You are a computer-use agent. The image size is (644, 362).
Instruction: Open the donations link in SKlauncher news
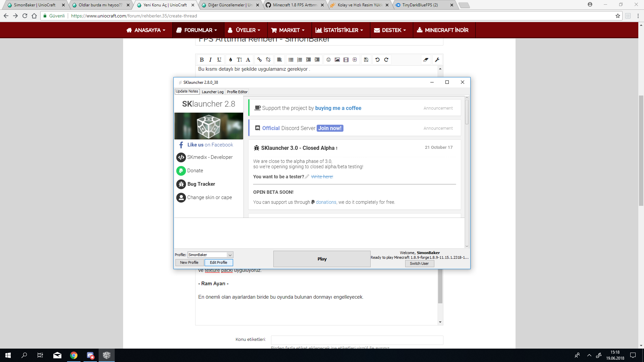326,202
